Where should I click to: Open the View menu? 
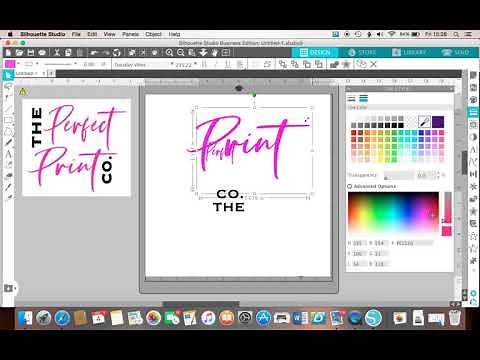(109, 34)
